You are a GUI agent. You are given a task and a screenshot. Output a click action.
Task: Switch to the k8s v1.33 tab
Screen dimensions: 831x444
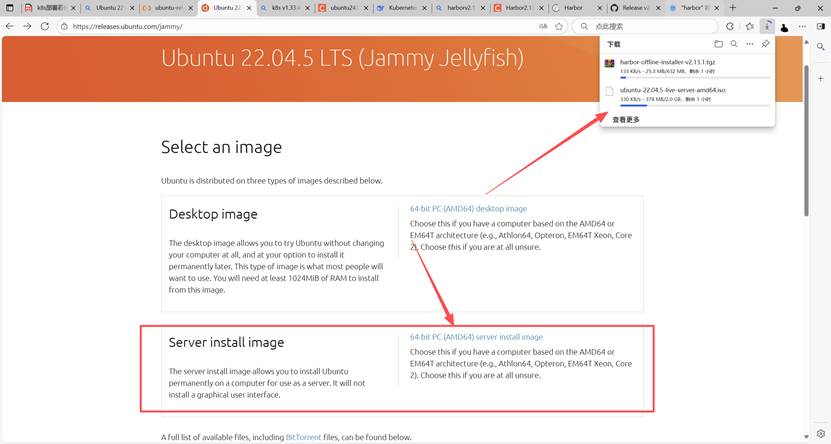286,8
